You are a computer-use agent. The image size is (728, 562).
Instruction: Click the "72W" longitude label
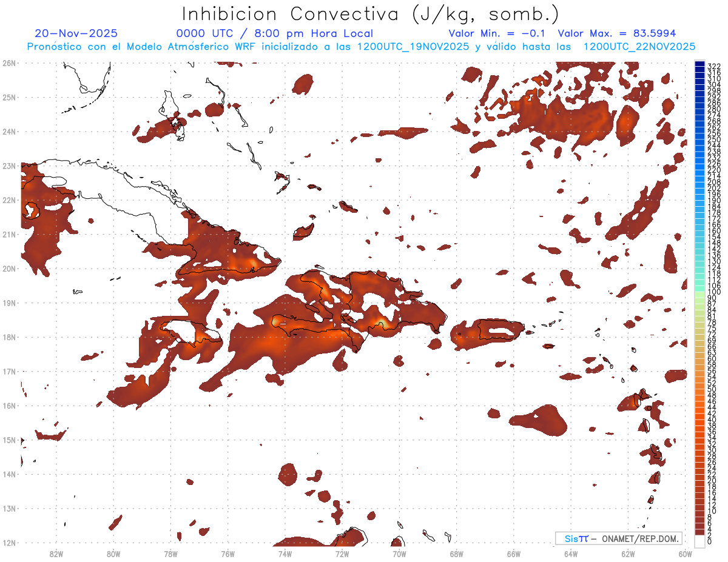coord(342,554)
